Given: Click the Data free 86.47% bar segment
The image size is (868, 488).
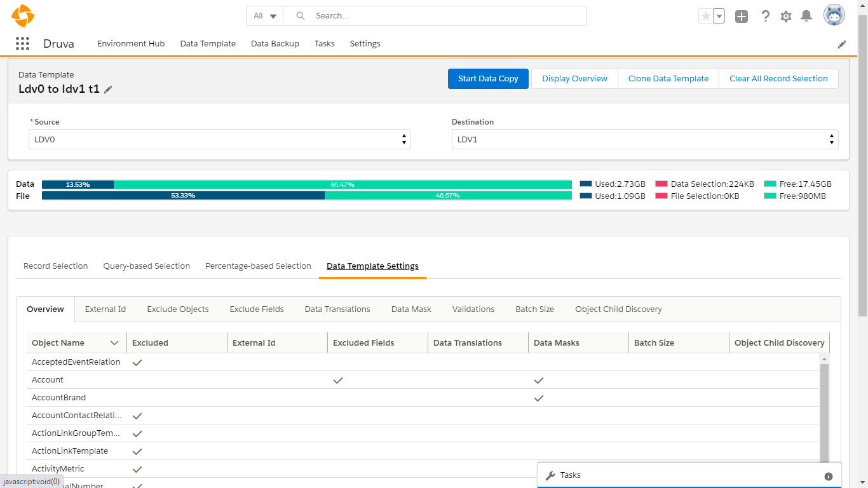Looking at the screenshot, I should point(342,184).
